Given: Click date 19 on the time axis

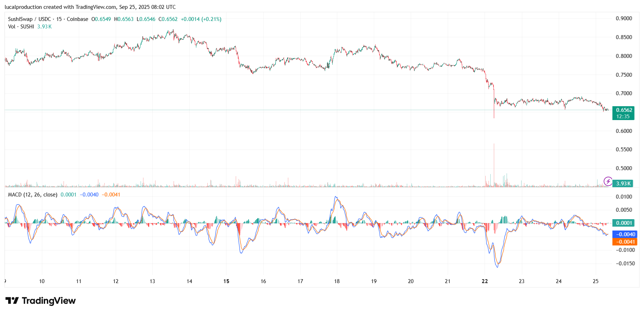Looking at the screenshot, I should pyautogui.click(x=374, y=281).
